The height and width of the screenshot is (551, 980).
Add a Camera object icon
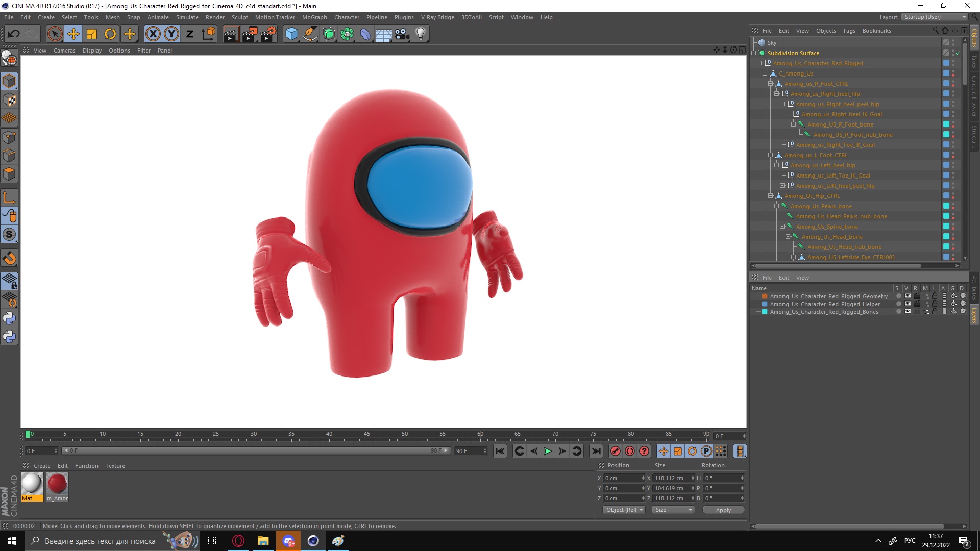tap(402, 34)
